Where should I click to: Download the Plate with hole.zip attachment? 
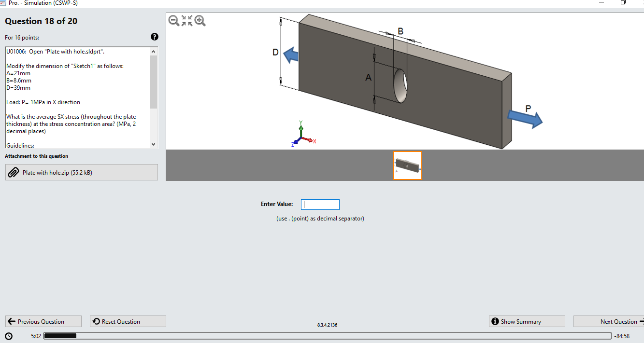tap(81, 172)
